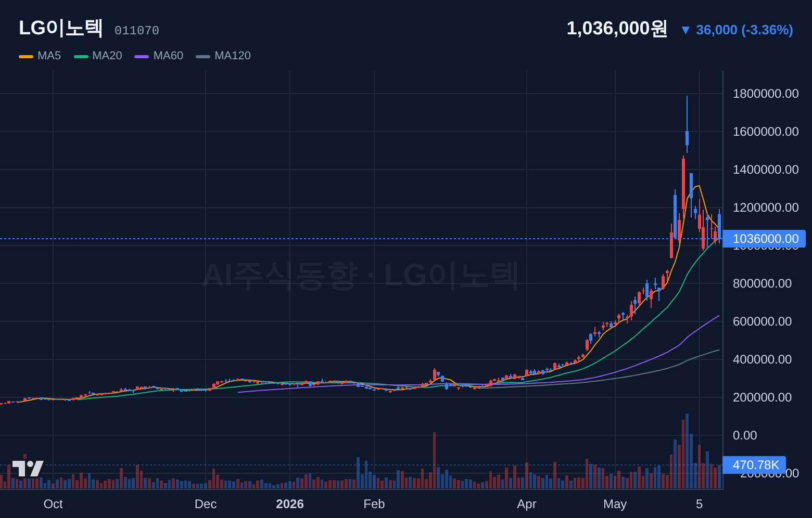812x518 pixels.
Task: Click the blue down-triangle change indicator
Action: tap(686, 30)
